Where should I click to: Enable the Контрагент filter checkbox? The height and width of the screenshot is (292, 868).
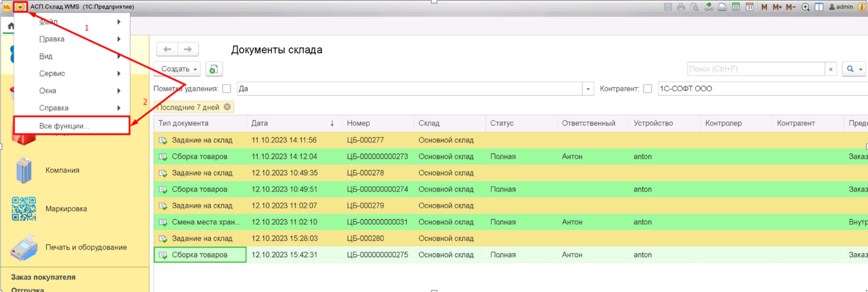pyautogui.click(x=648, y=89)
